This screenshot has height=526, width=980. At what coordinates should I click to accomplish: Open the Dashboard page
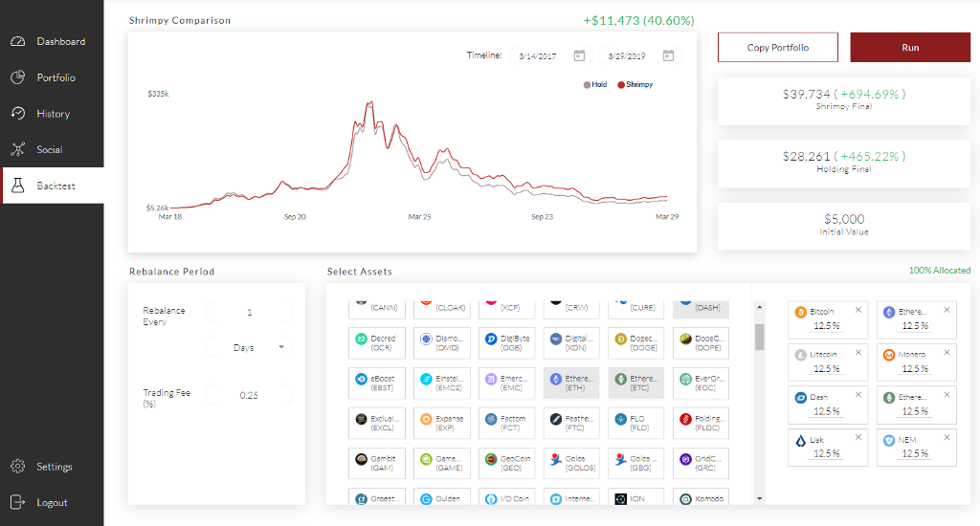pos(52,41)
